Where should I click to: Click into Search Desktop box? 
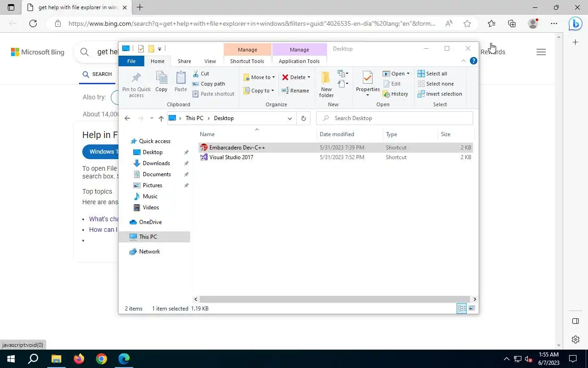tap(395, 118)
